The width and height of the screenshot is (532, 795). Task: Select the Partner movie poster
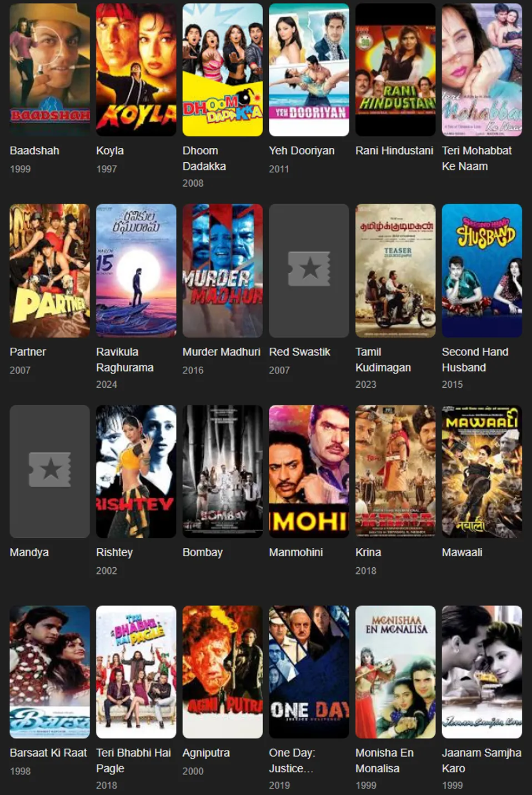point(49,271)
